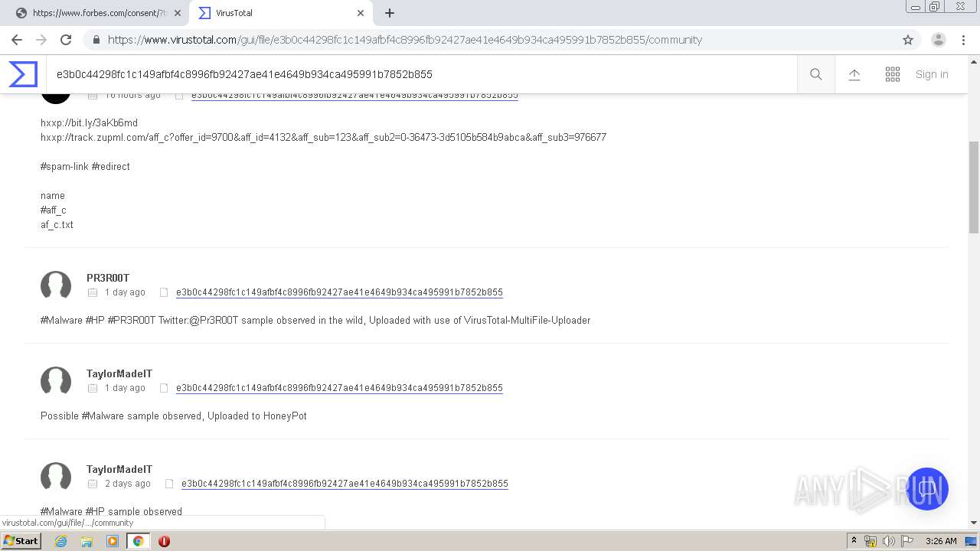Launch Internet Explorer from taskbar

click(60, 541)
